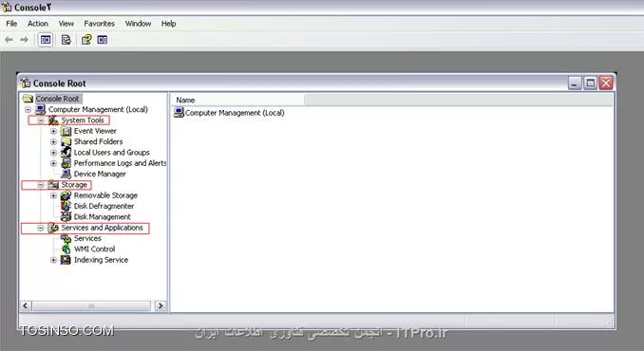Open the Favorites menu
Viewport: 644px width, 351px height.
(x=100, y=24)
